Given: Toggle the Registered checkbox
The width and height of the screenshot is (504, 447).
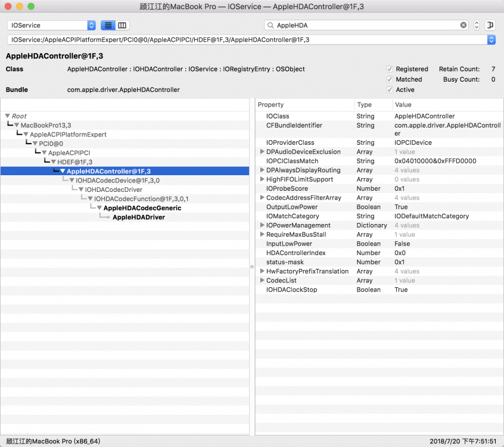Looking at the screenshot, I should [390, 69].
